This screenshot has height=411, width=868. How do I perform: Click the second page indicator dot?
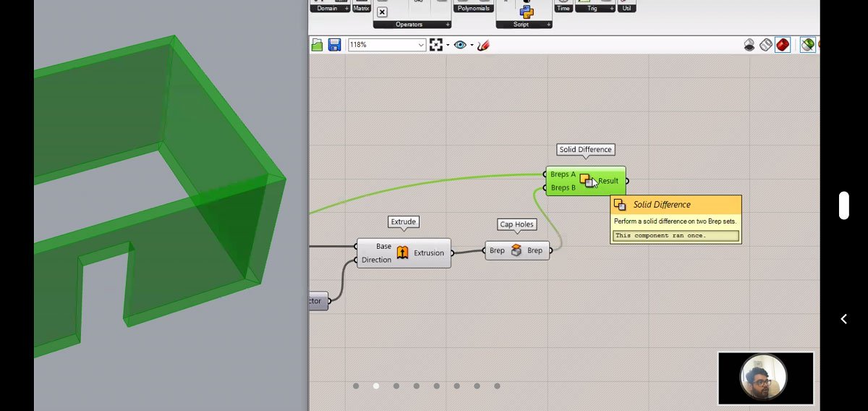(376, 386)
